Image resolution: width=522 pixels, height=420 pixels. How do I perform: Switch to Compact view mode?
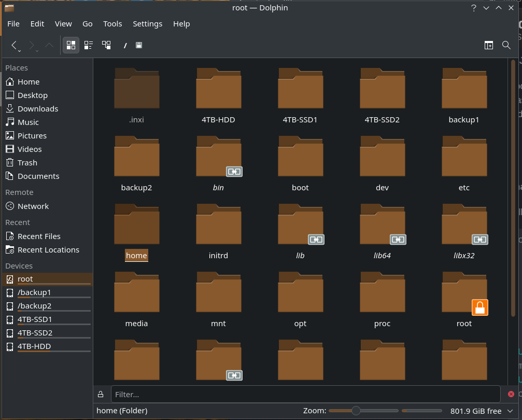(x=89, y=45)
